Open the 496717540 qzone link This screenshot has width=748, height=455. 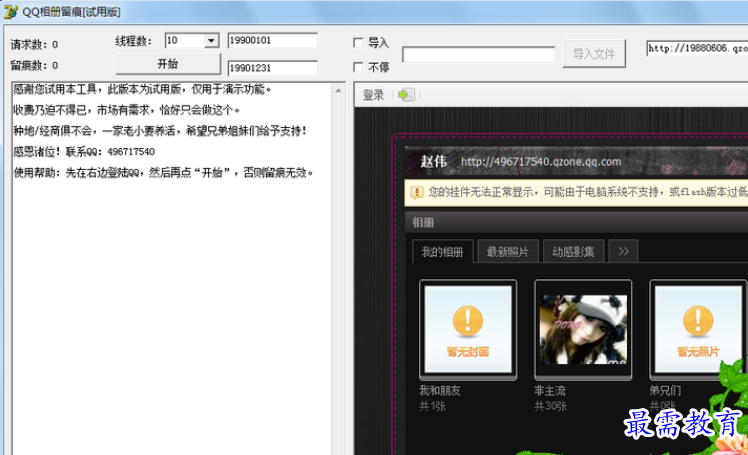pos(541,162)
